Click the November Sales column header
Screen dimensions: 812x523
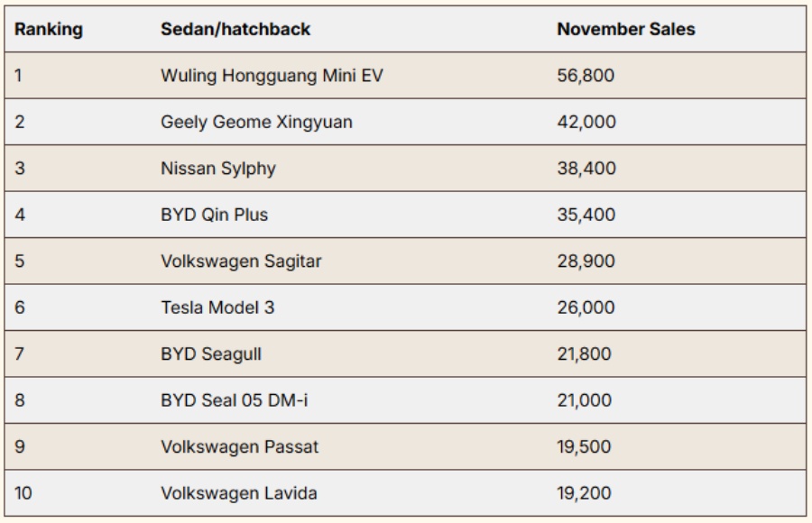tap(626, 30)
